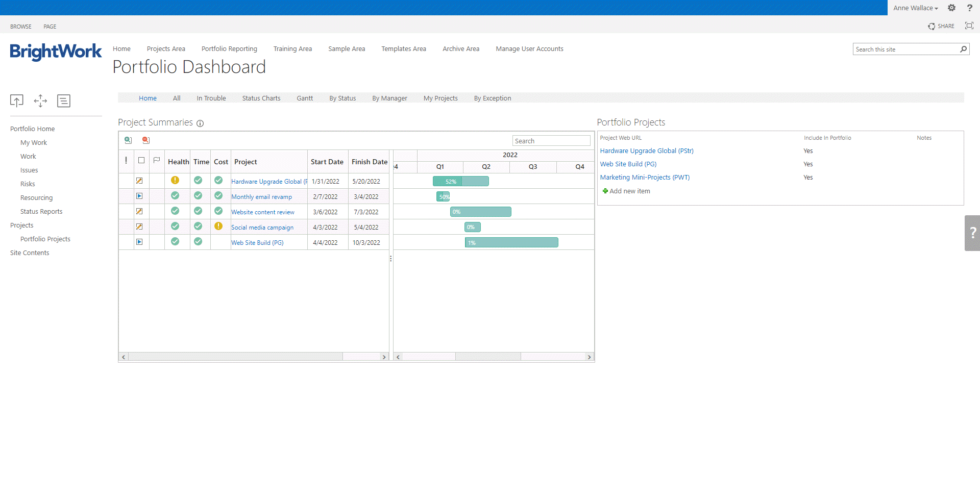
Task: Open the Portfolio Reporting navigation item
Action: click(x=229, y=49)
